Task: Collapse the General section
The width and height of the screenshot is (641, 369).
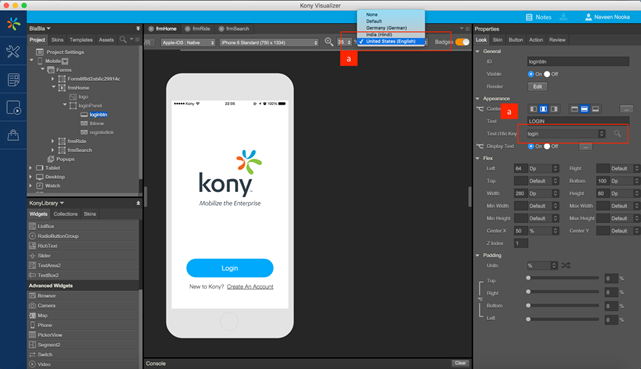Action: pos(477,51)
